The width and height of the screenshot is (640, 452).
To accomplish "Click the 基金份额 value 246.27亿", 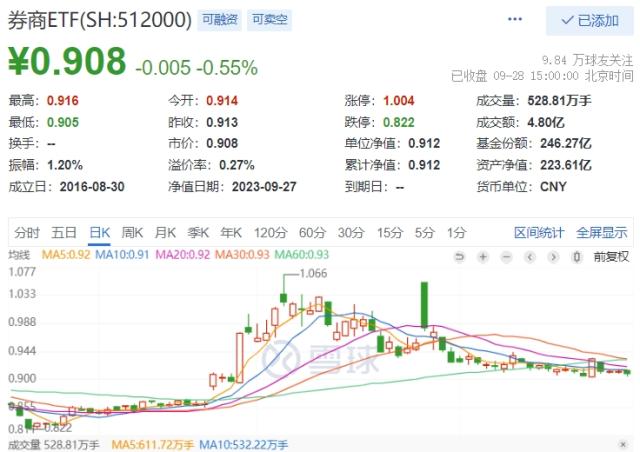I will click(x=566, y=143).
